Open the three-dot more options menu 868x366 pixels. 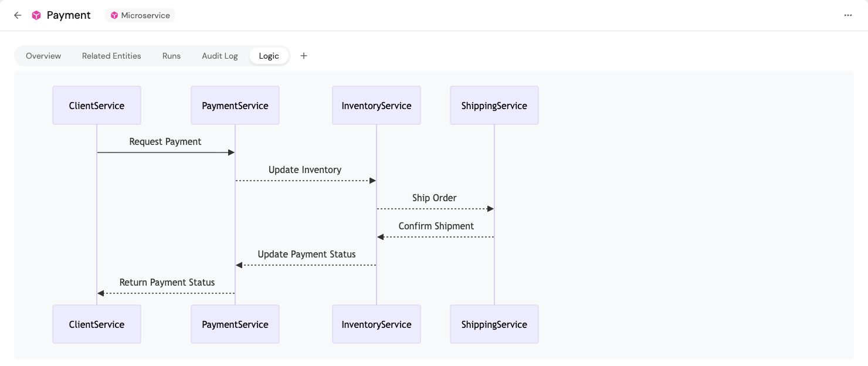tap(848, 15)
